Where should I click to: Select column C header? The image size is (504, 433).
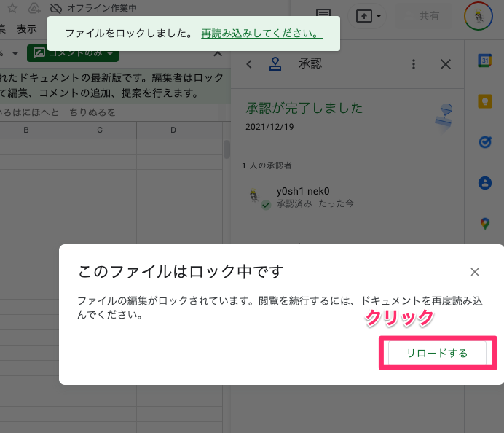pyautogui.click(x=100, y=130)
